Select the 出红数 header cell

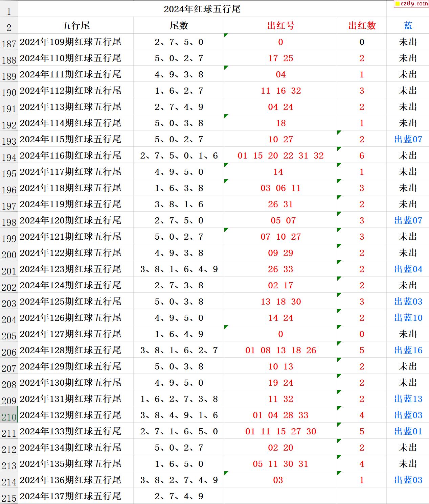[362, 25]
